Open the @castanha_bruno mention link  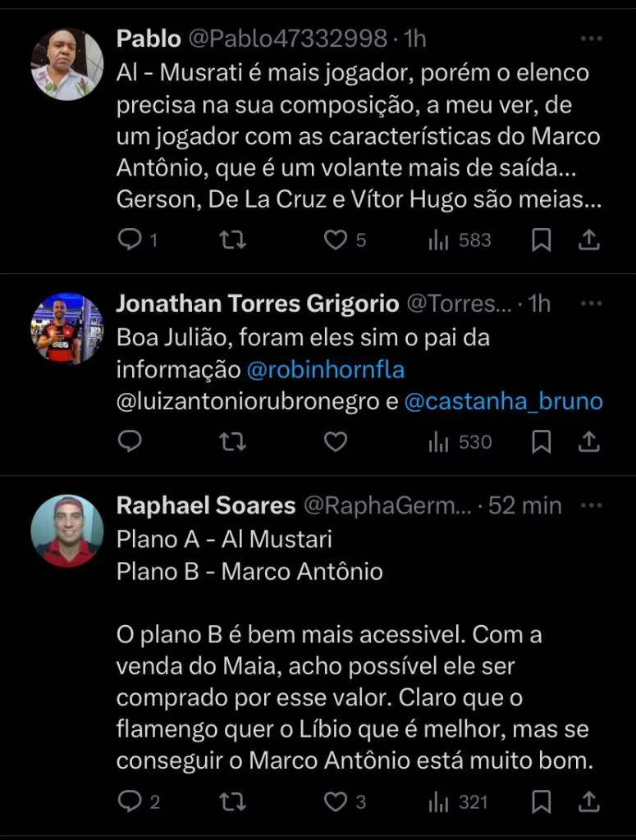(504, 402)
